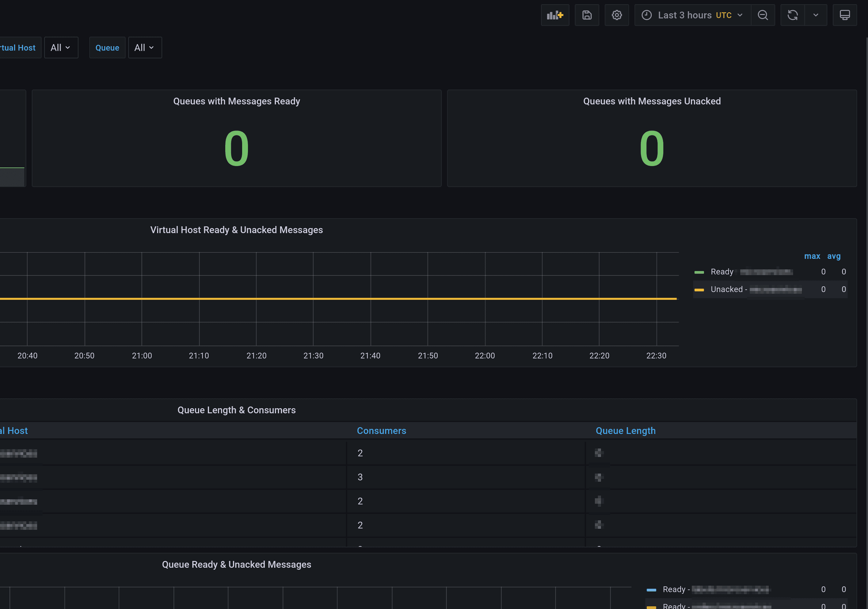Toggle the Unacked series in legend
This screenshot has width=868, height=609.
tap(726, 289)
